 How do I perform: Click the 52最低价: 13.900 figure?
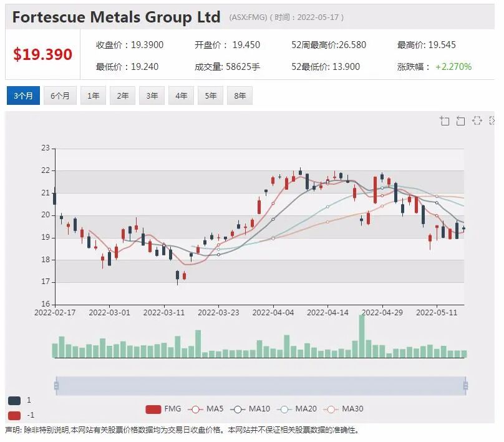(326, 67)
